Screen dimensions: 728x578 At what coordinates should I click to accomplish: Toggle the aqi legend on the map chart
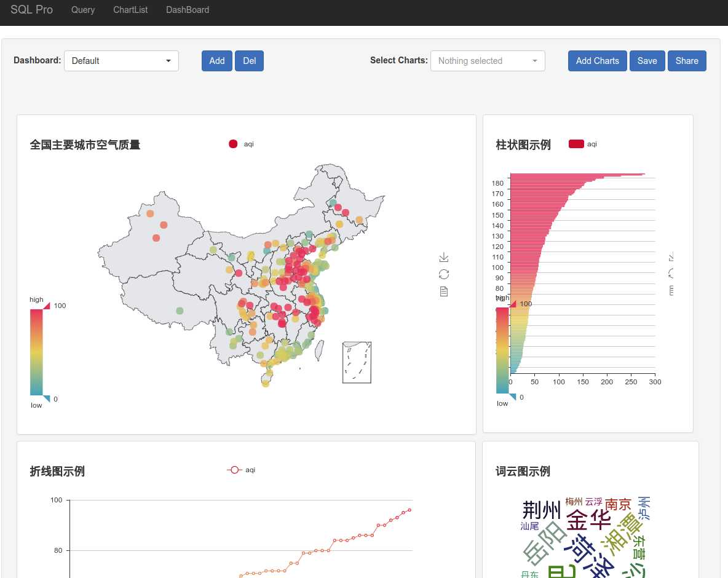pos(241,144)
